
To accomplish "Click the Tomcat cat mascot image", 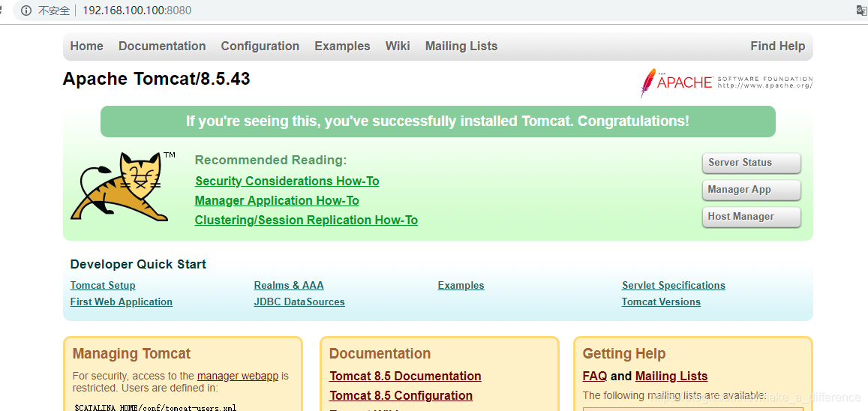I will 123,188.
